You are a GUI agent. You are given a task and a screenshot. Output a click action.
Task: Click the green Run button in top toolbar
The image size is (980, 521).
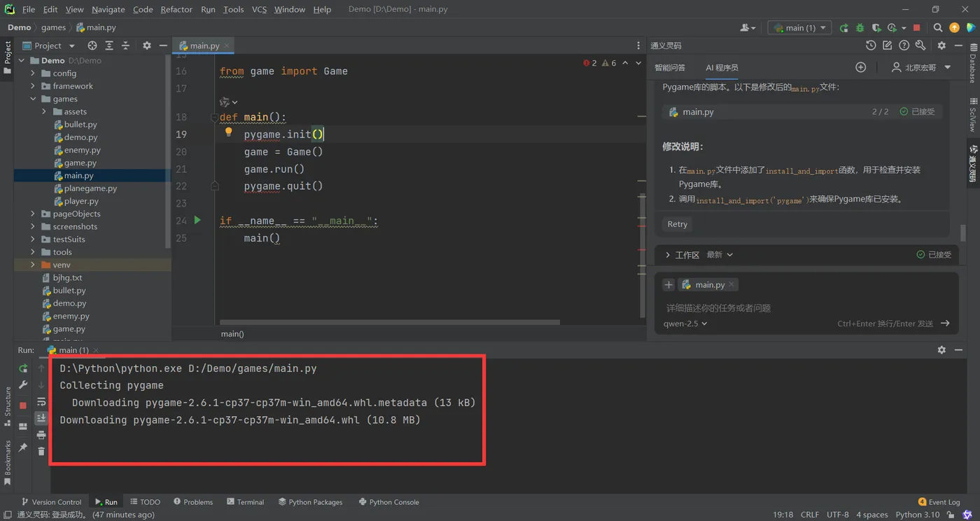(844, 28)
